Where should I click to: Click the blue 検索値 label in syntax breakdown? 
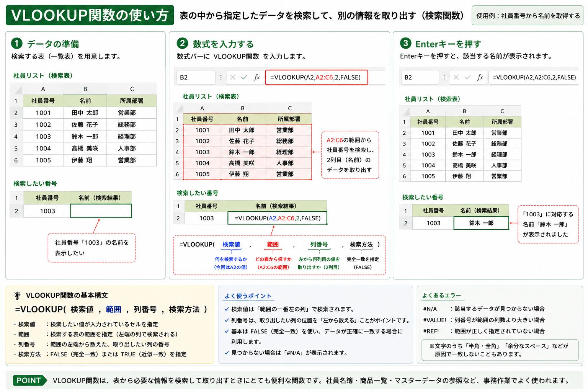[231, 244]
